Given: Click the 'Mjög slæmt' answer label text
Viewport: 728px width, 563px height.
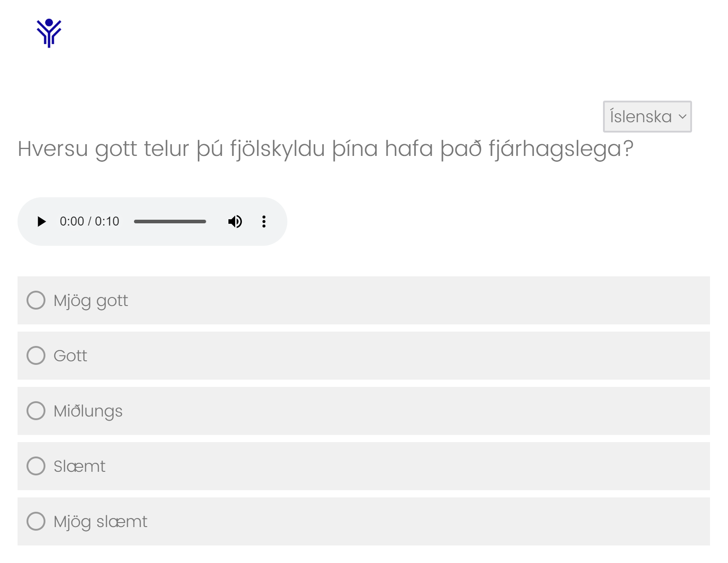Looking at the screenshot, I should [100, 522].
